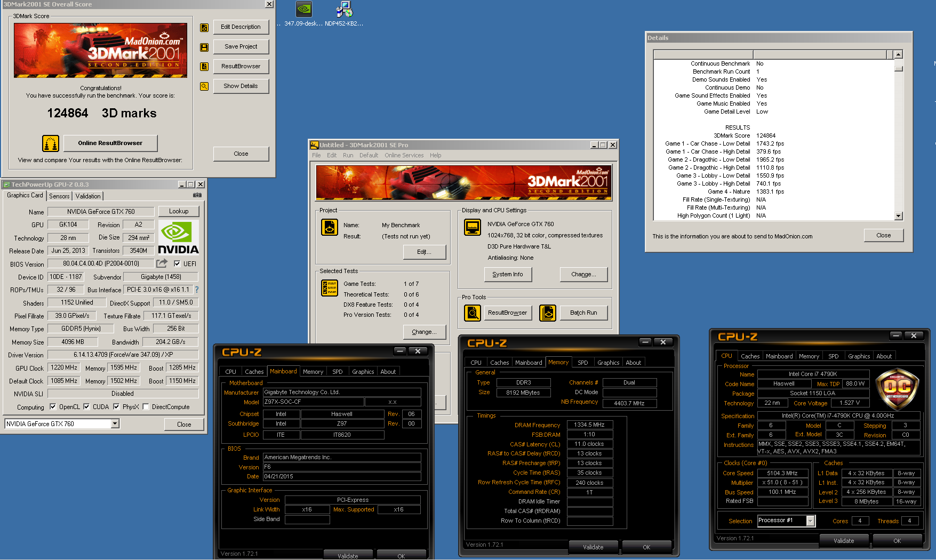
Task: Open the Run menu in 3DMark2001 SE Pro
Action: pos(348,155)
